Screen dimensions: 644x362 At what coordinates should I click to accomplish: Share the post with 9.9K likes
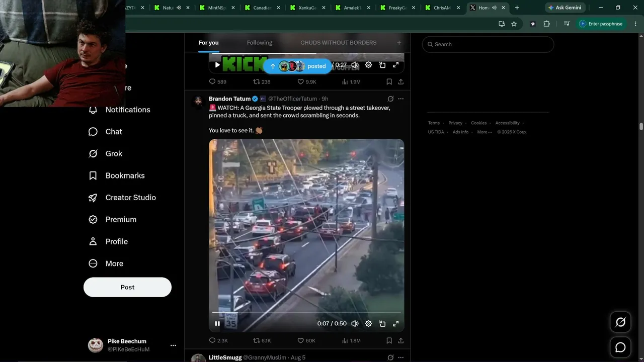tap(400, 81)
